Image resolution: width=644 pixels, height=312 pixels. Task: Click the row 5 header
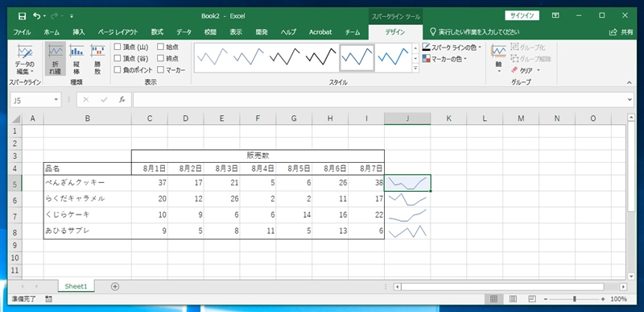pos(15,184)
